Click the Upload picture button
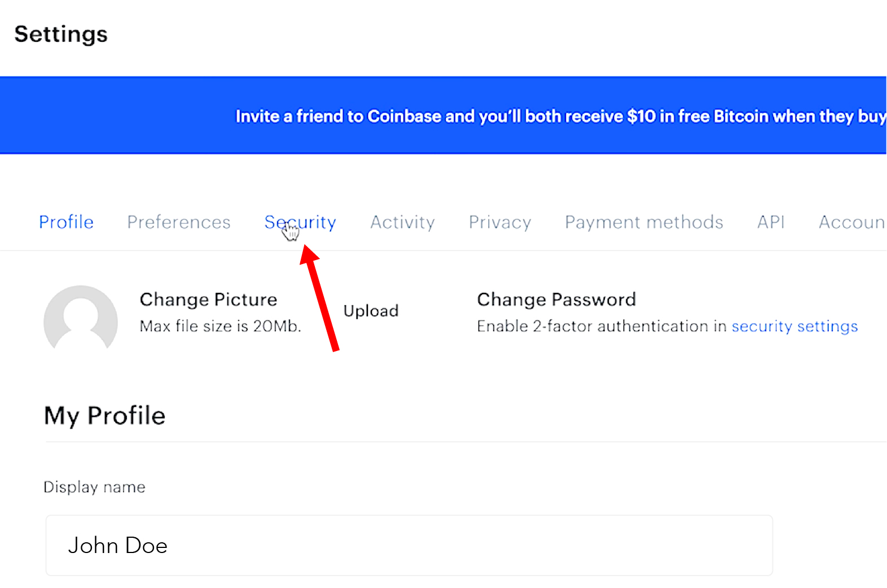Image resolution: width=887 pixels, height=588 pixels. [371, 311]
